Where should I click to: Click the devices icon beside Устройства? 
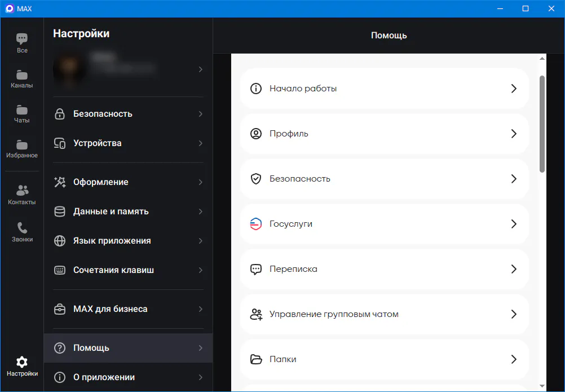pyautogui.click(x=59, y=143)
